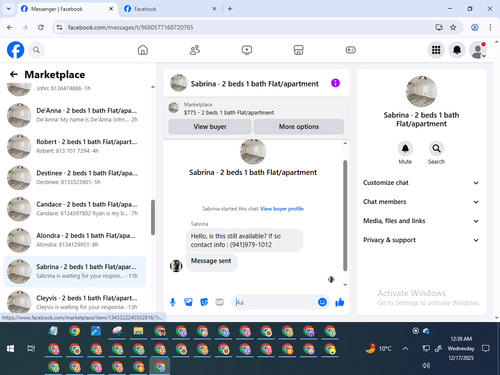Open the Facebook logo home link
The height and width of the screenshot is (375, 500).
16,50
